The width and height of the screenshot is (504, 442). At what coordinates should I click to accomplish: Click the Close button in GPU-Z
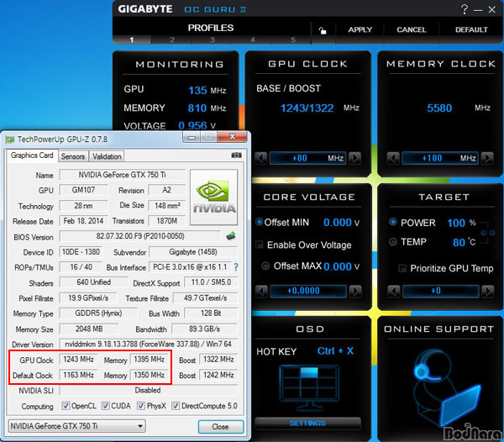coord(220,427)
